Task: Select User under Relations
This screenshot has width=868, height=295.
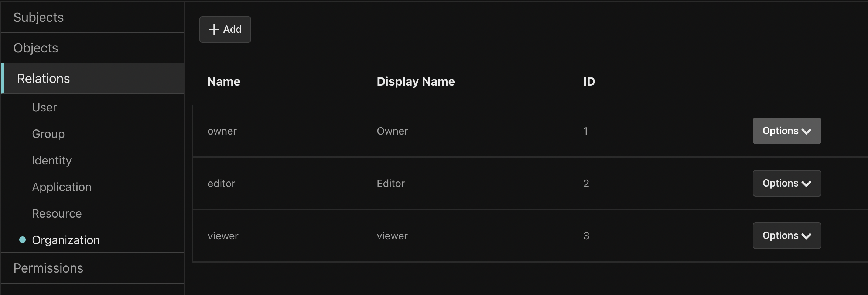Action: click(44, 107)
